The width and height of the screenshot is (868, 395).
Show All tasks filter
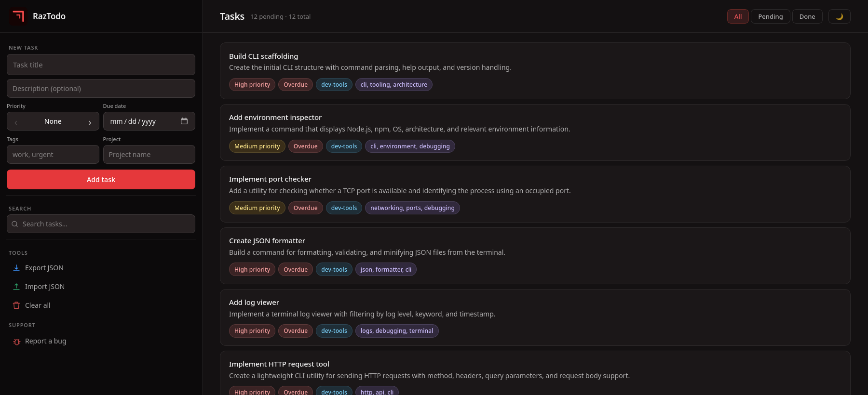738,16
